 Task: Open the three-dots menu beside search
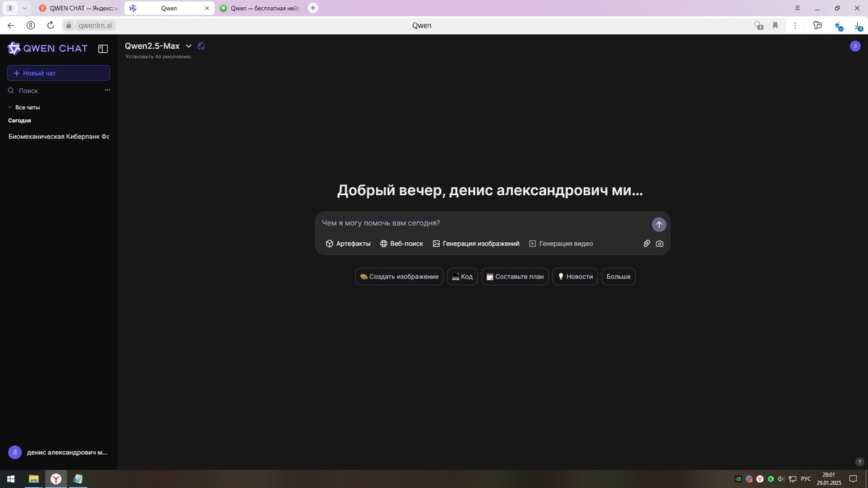[x=107, y=90]
